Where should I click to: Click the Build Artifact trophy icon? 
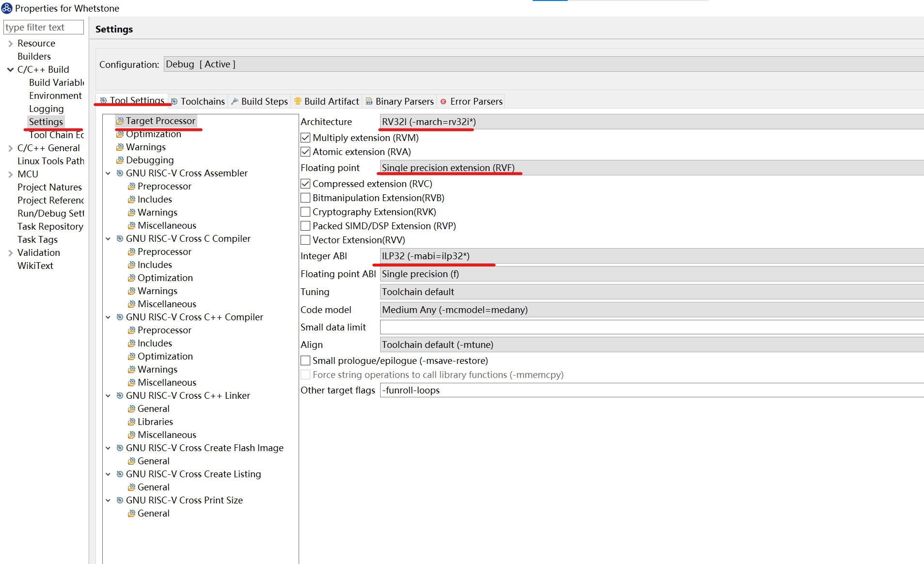click(298, 101)
